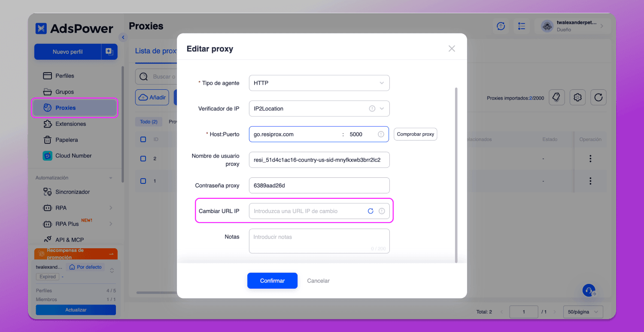Go to Perfiles in the sidebar
This screenshot has height=332, width=644.
pyautogui.click(x=65, y=76)
